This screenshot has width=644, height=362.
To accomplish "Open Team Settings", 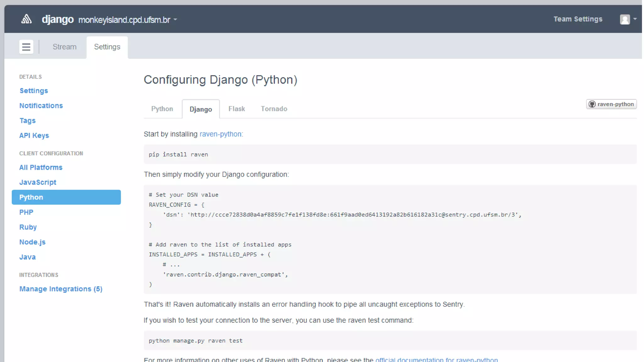I will tap(578, 19).
